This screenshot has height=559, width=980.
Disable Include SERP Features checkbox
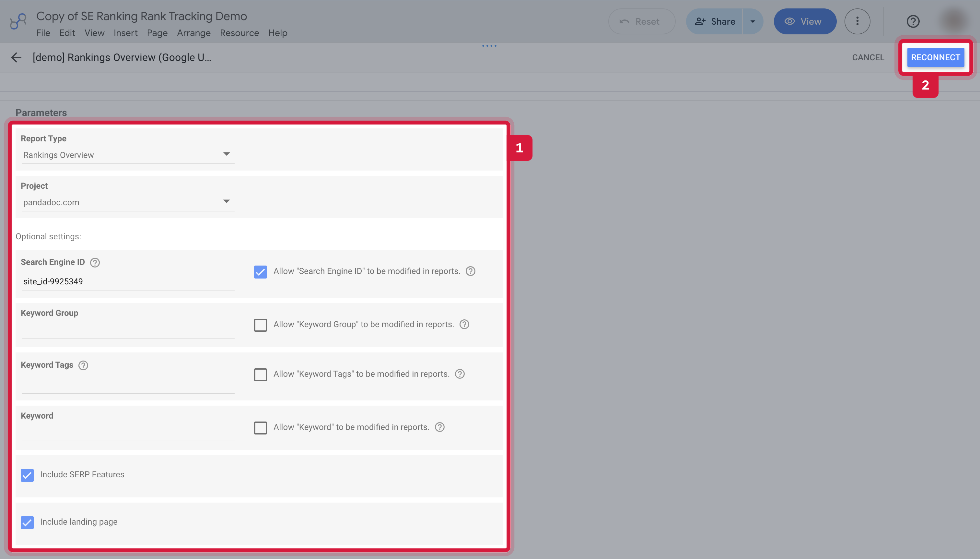pyautogui.click(x=27, y=475)
